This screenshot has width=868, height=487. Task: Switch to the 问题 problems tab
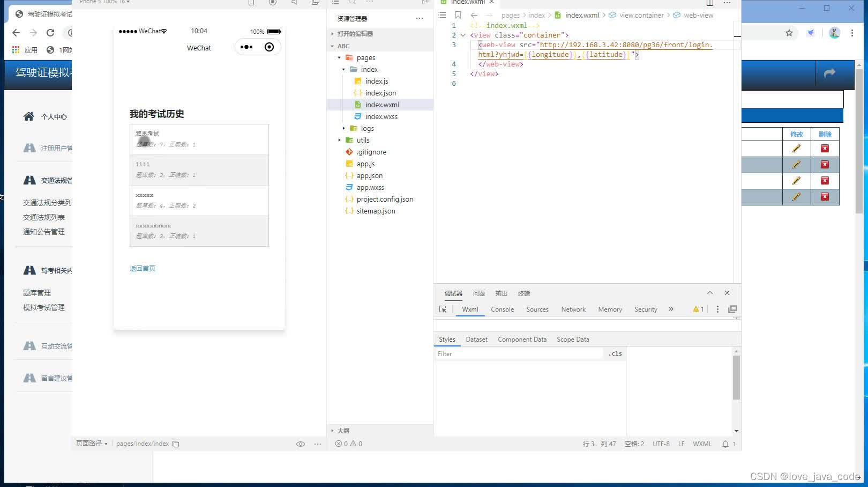tap(478, 293)
